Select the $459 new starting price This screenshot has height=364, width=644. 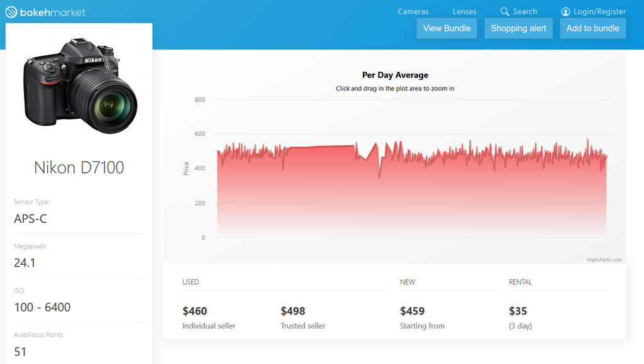tap(412, 311)
